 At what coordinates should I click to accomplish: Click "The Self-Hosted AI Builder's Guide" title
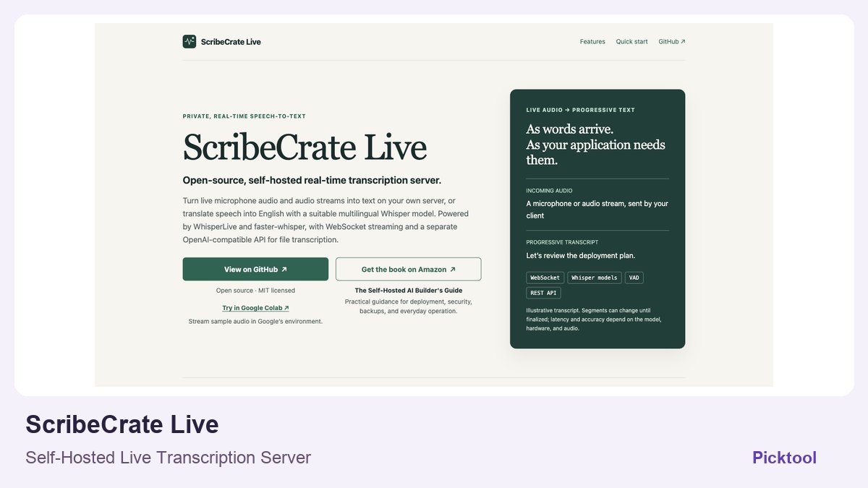tap(409, 291)
